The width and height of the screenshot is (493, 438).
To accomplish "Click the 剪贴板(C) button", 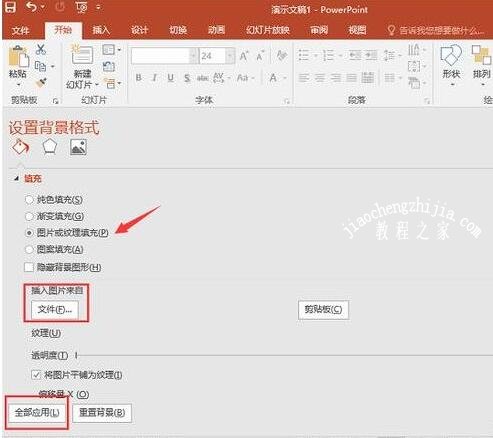I will (x=323, y=310).
